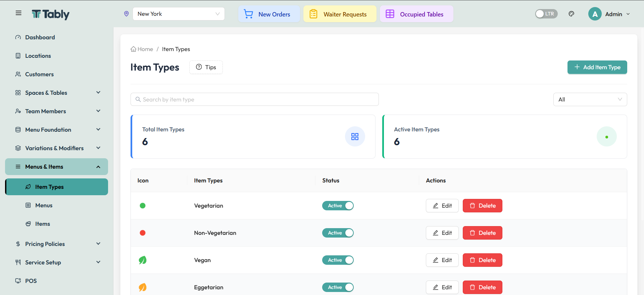Click the Active Item Types dot icon

607,136
